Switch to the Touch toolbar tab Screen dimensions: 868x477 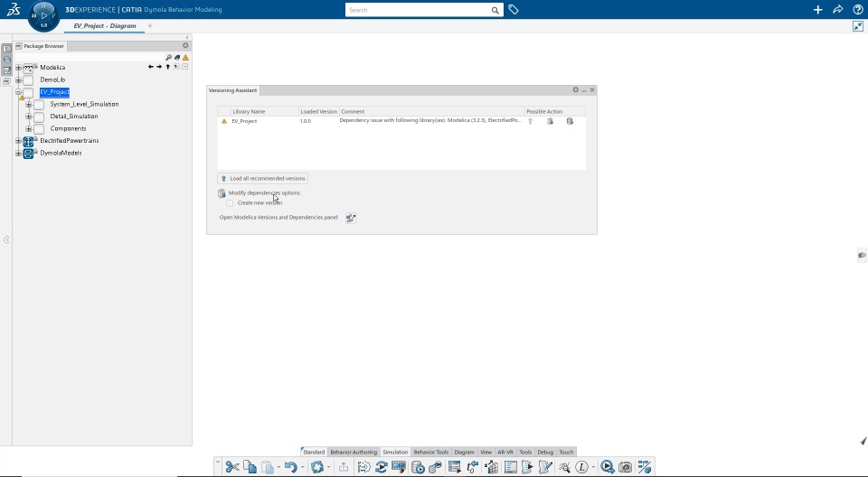pyautogui.click(x=566, y=452)
